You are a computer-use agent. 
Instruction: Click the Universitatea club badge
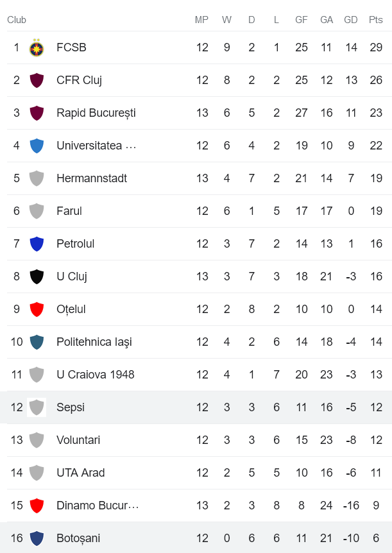(x=37, y=145)
